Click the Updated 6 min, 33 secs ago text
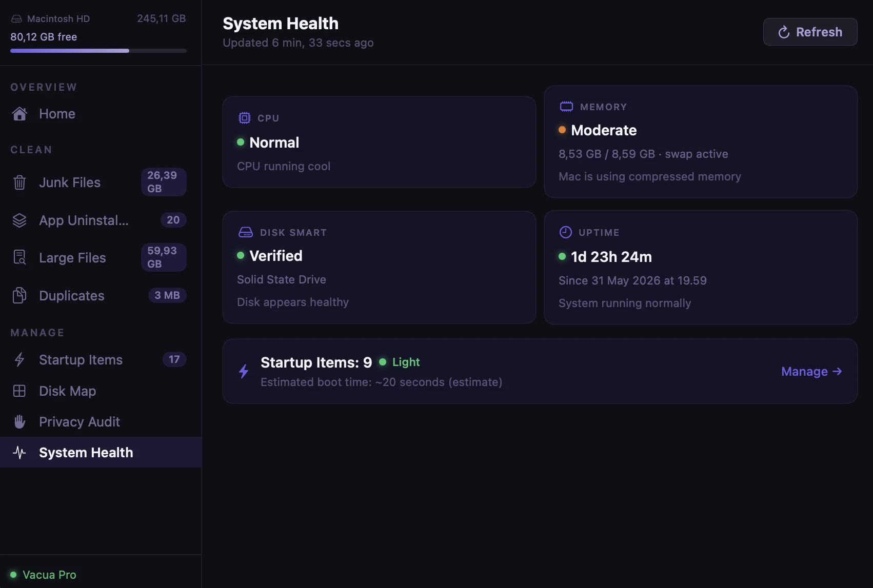The width and height of the screenshot is (873, 588). tap(298, 43)
